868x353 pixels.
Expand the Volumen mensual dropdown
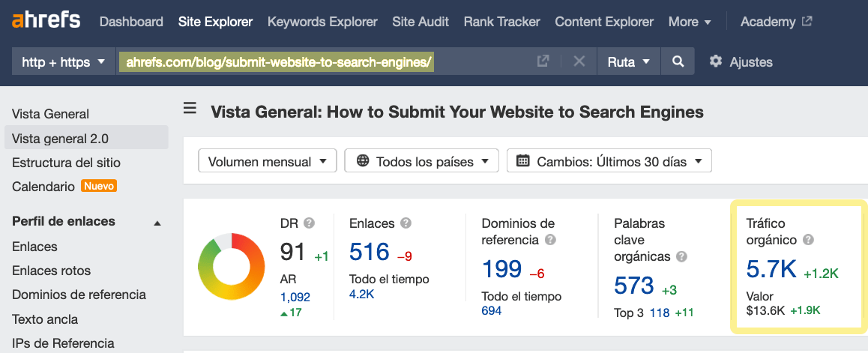click(268, 160)
